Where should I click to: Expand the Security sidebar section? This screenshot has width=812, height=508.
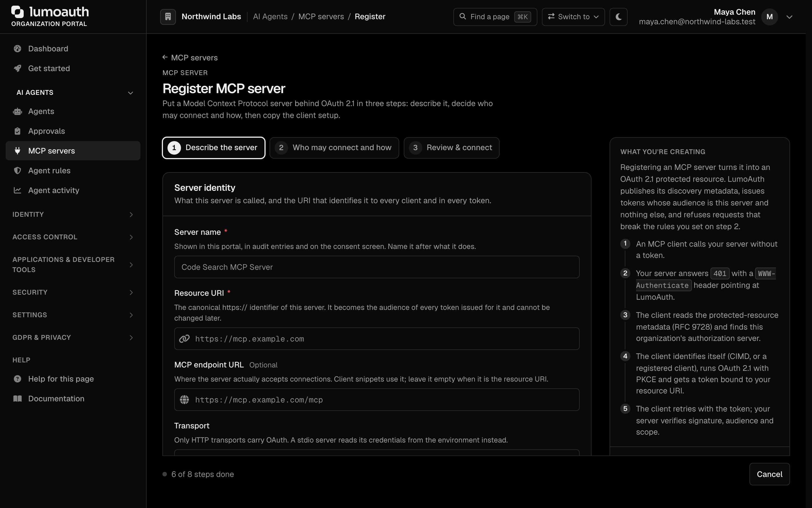click(73, 292)
